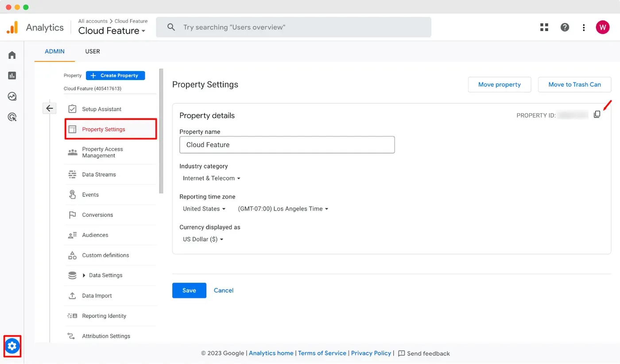
Task: Click the "All accounts" breadcrumb text
Action: click(93, 21)
